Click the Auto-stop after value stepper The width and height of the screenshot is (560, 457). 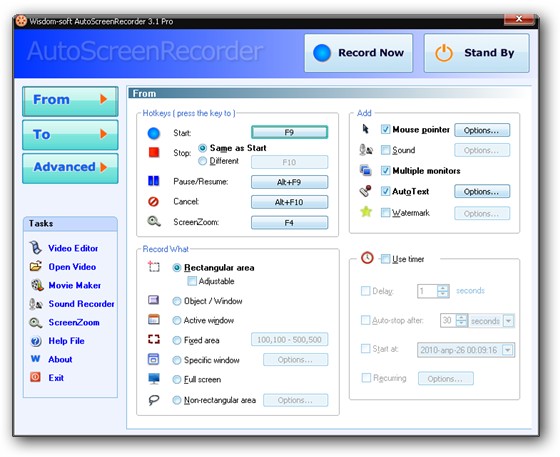click(461, 320)
